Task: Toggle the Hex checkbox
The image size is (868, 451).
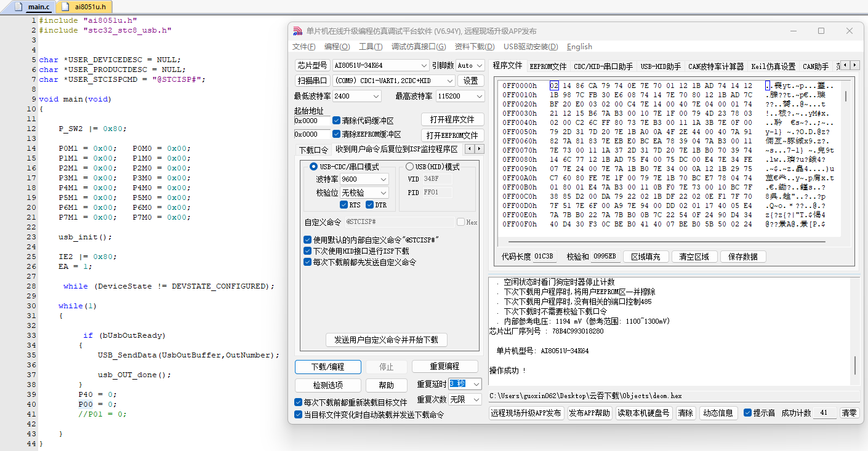Action: click(x=460, y=222)
